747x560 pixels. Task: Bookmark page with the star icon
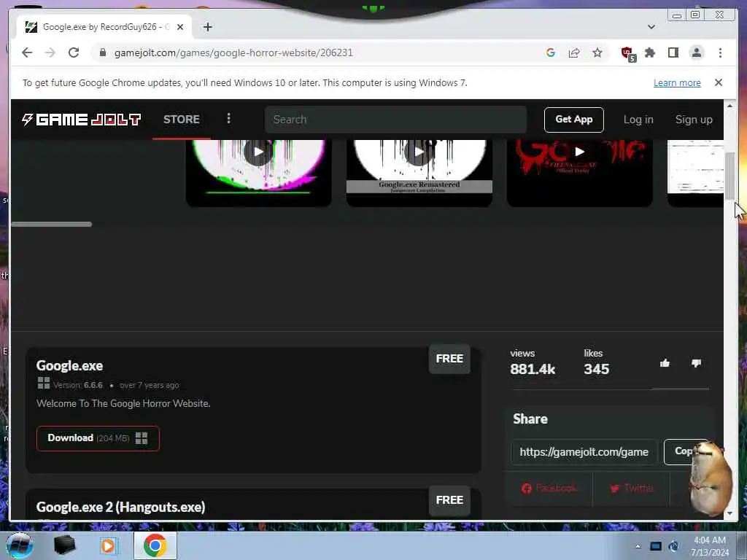click(x=597, y=52)
